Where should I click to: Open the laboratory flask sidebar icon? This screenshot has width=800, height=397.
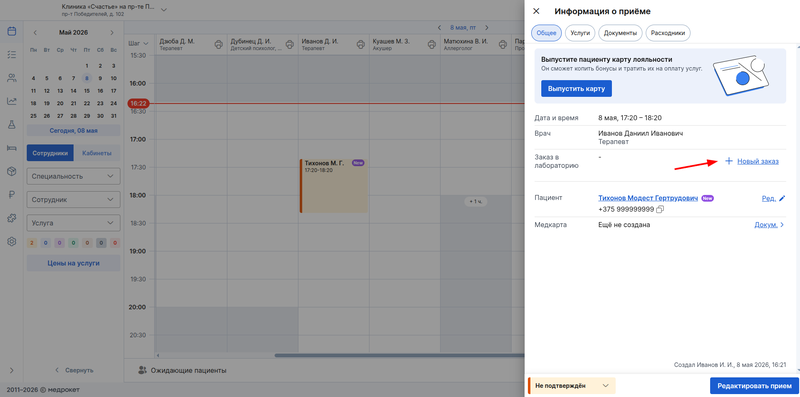tap(11, 125)
